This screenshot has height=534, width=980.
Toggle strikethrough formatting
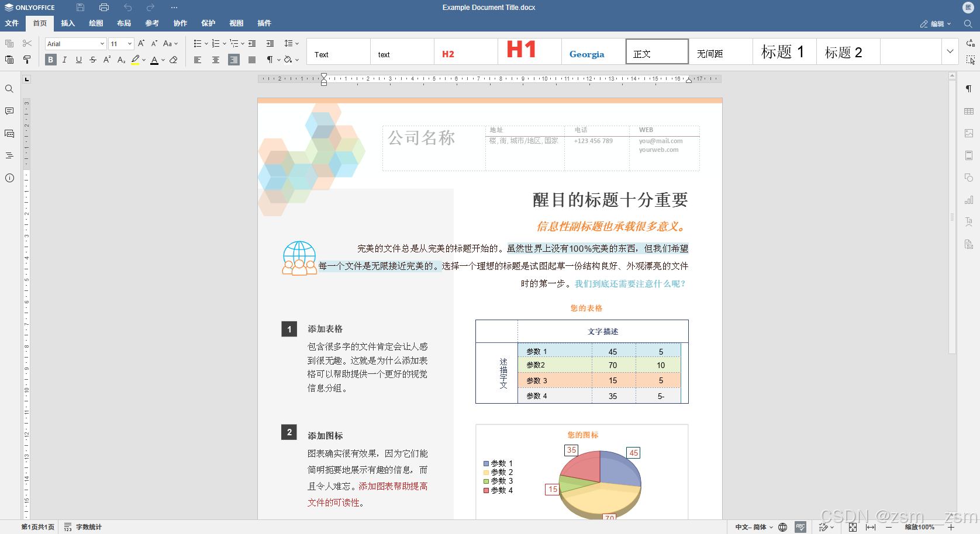point(92,60)
